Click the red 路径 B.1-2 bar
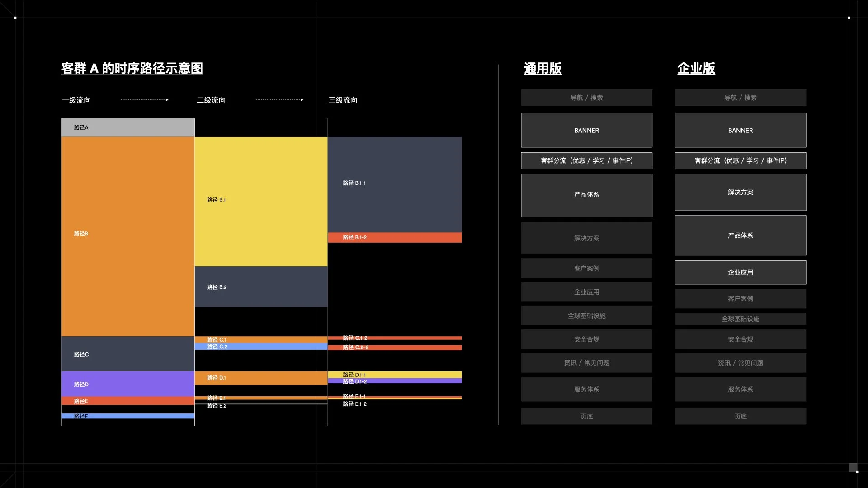The image size is (868, 488). point(395,237)
